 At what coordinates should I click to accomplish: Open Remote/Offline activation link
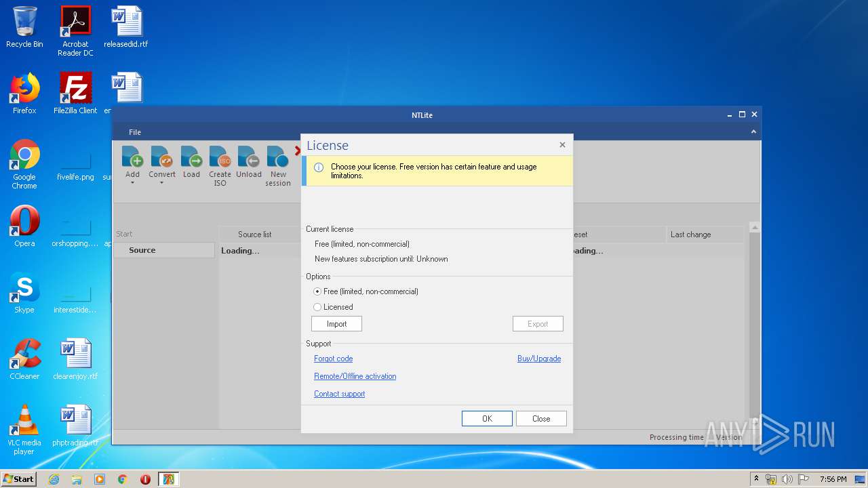[x=355, y=376]
